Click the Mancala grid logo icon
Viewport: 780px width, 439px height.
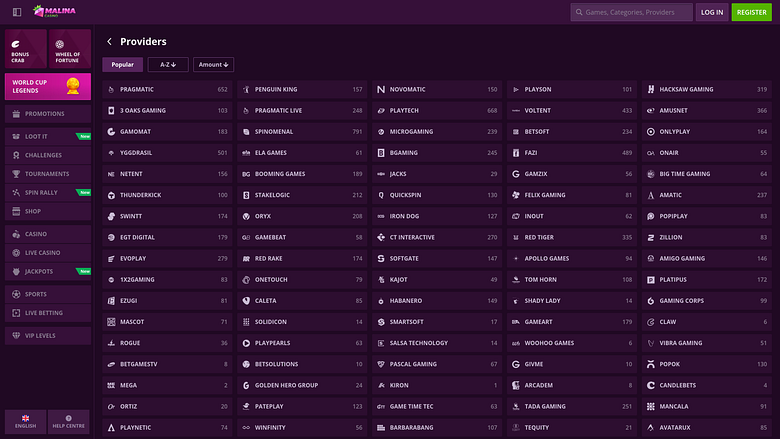[651, 407]
